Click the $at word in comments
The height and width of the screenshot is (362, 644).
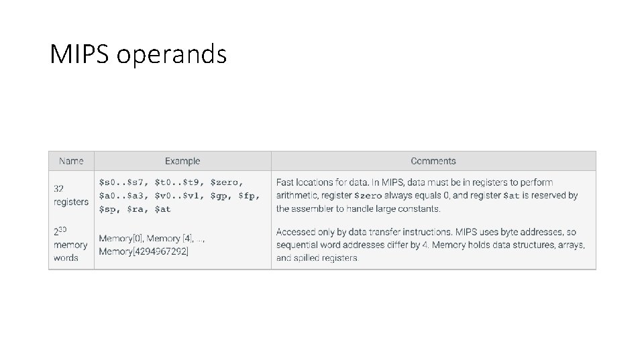point(511,196)
